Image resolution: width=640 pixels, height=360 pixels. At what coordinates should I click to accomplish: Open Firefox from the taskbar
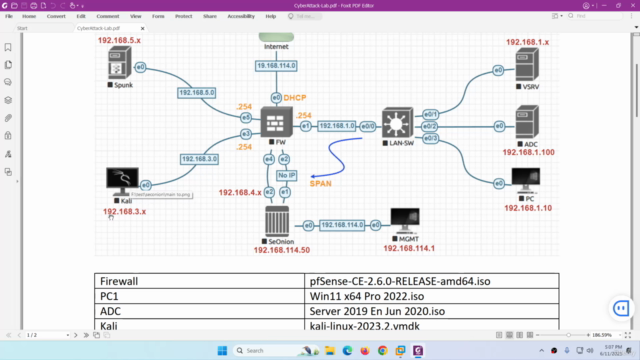(365, 351)
